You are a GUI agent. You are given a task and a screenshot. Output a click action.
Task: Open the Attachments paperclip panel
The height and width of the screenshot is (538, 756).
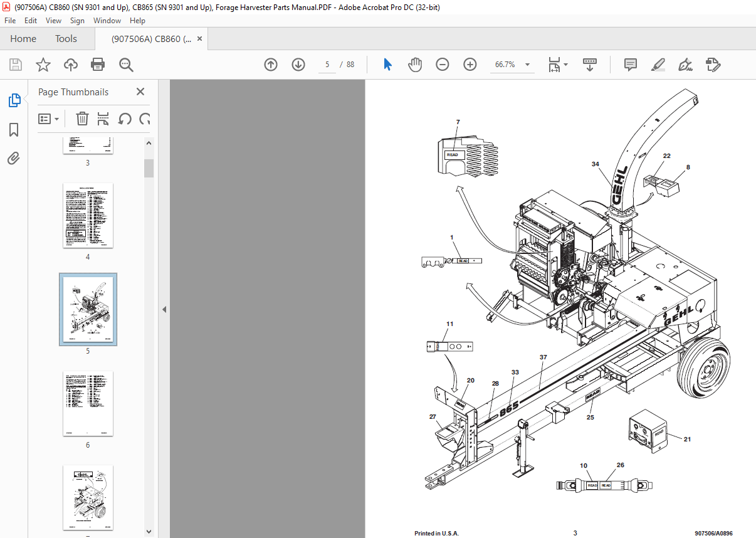tap(14, 158)
